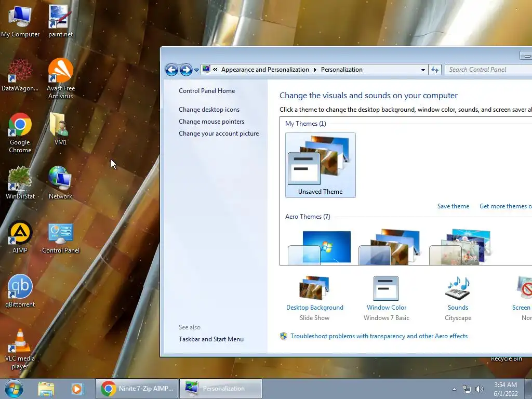
Task: Click the forward navigation arrow
Action: 186,70
